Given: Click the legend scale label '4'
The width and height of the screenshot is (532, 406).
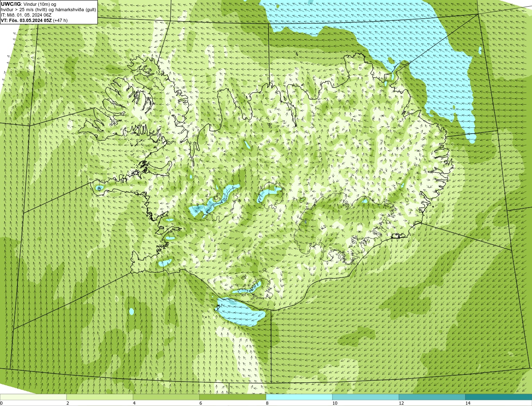Looking at the screenshot, I should tap(134, 403).
